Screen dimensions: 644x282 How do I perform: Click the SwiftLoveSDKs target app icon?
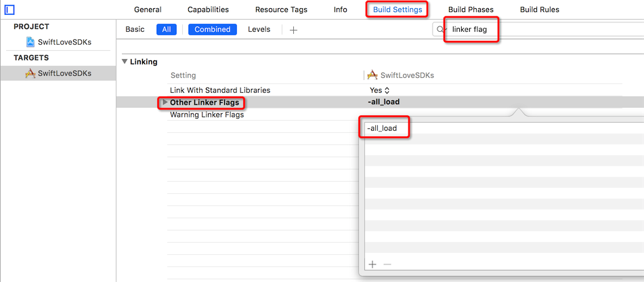click(x=30, y=73)
